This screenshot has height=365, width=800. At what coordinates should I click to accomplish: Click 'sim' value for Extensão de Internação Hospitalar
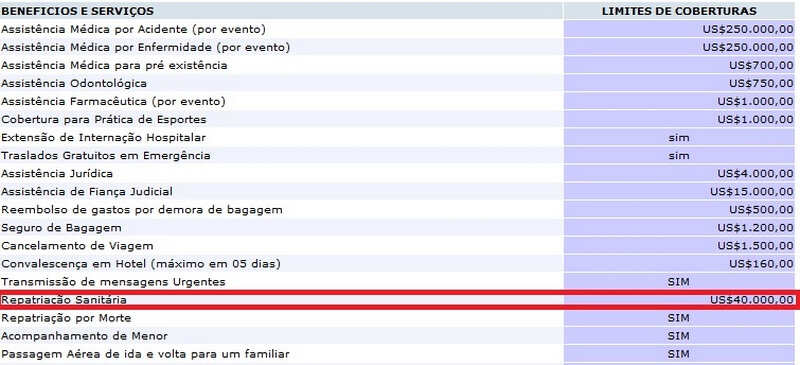(679, 137)
